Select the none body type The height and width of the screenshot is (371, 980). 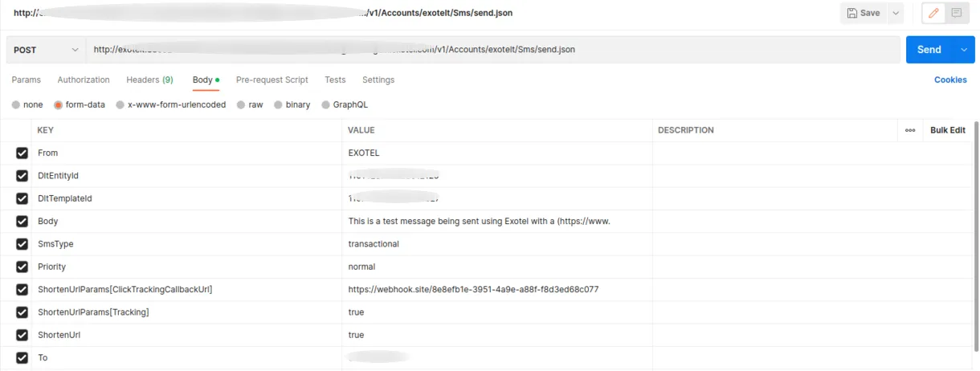tap(27, 105)
